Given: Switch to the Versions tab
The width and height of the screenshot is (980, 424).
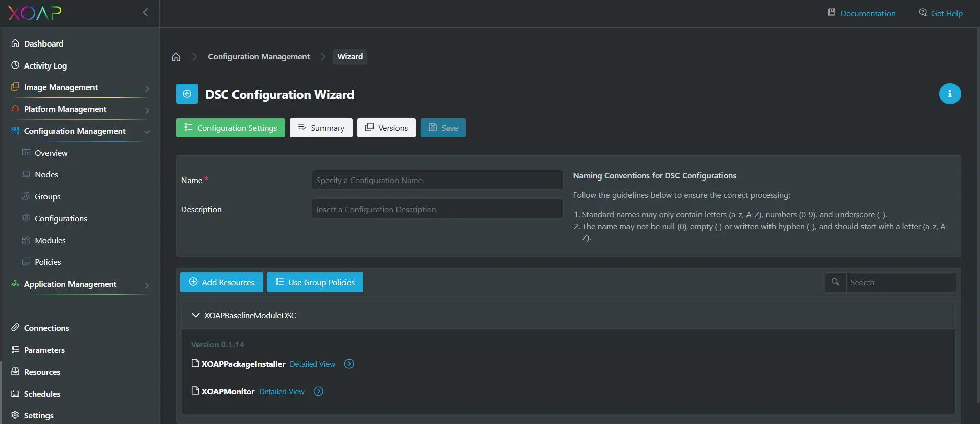Looking at the screenshot, I should 386,128.
